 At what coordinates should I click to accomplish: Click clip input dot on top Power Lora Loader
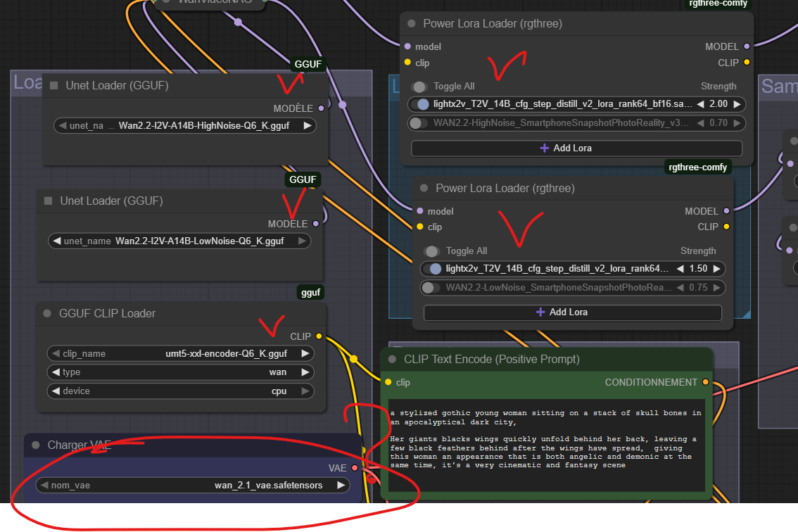[407, 63]
